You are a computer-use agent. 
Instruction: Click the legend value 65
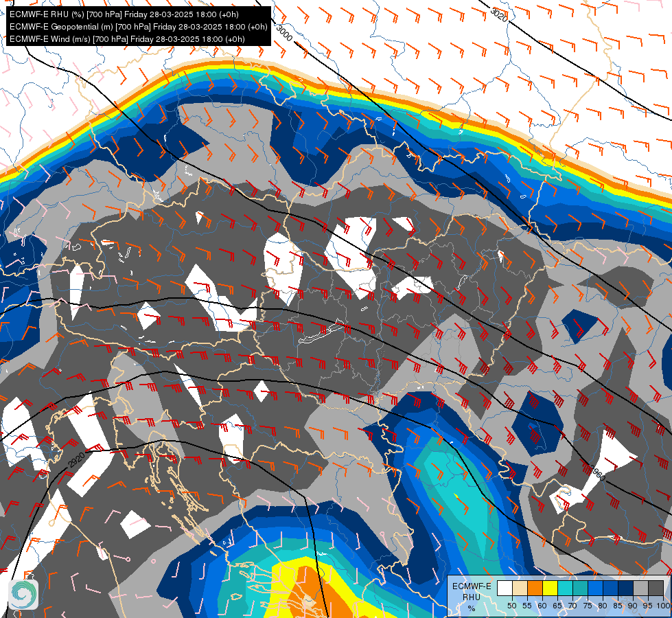coord(557,606)
